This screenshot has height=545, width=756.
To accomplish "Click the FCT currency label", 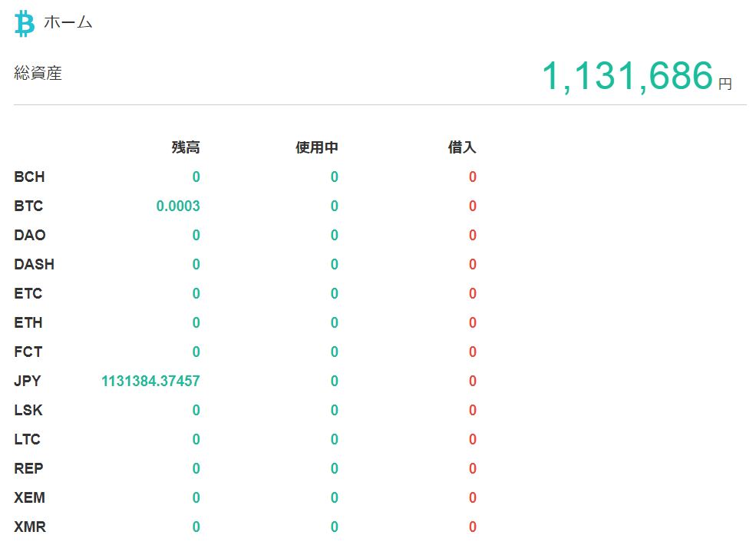I will [x=28, y=352].
